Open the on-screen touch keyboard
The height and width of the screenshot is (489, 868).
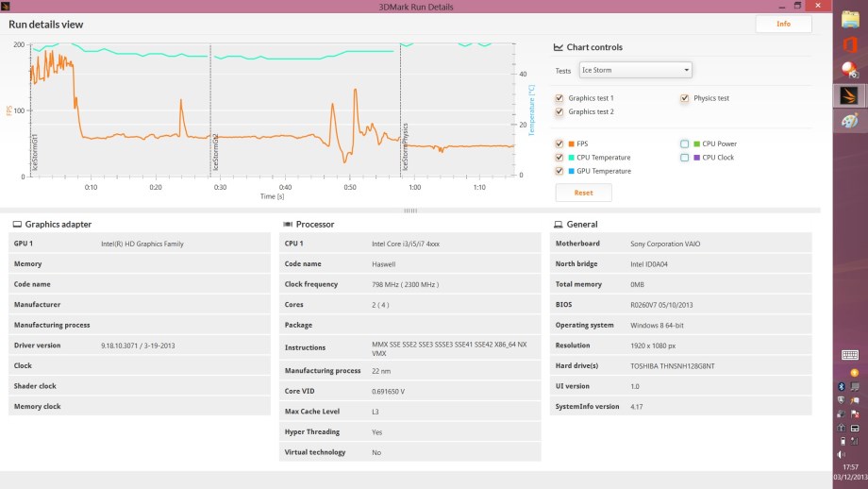[850, 355]
